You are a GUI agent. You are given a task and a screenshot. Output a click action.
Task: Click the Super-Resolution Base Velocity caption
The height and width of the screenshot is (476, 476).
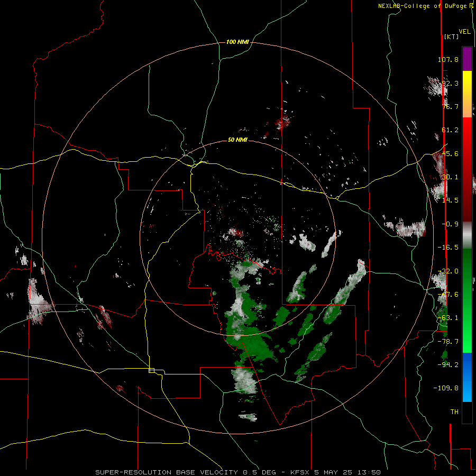point(237,472)
